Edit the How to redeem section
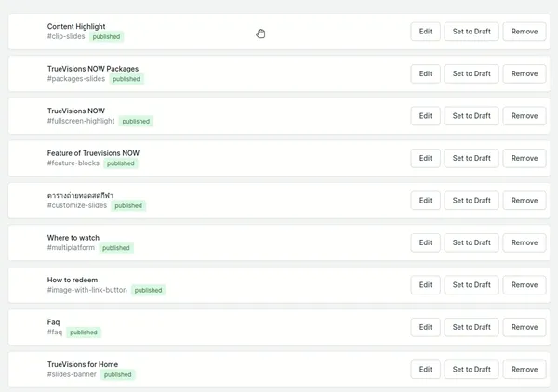Screen dimensions: 558x392 (x=425, y=284)
